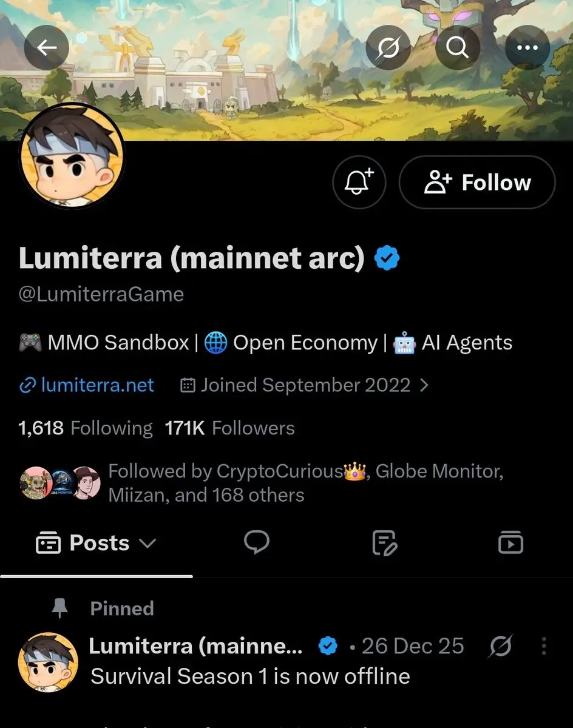Viewport: 573px width, 728px height.
Task: Turn on post notifications with bell icon
Action: tap(359, 182)
